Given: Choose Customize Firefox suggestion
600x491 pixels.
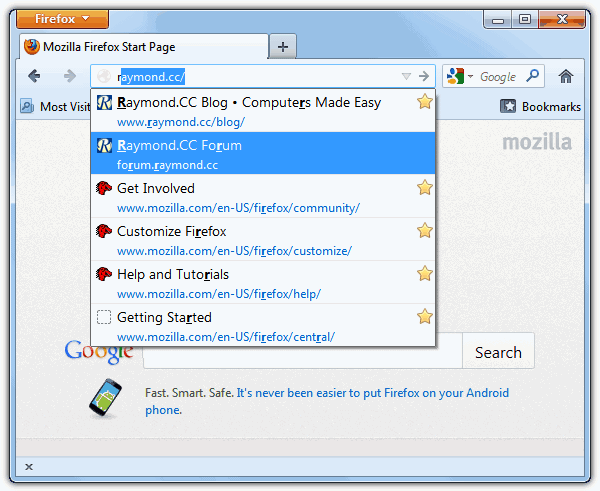Looking at the screenshot, I should [x=263, y=239].
